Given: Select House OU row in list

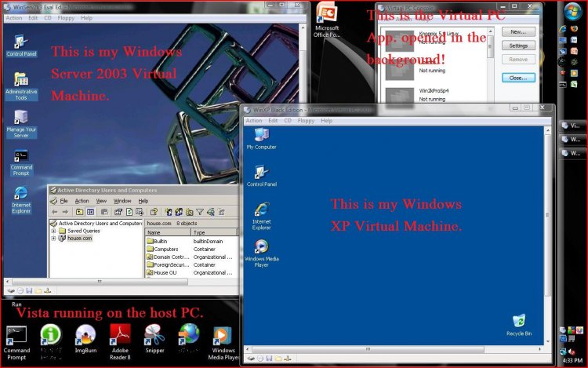Looking at the screenshot, I should (x=191, y=273).
